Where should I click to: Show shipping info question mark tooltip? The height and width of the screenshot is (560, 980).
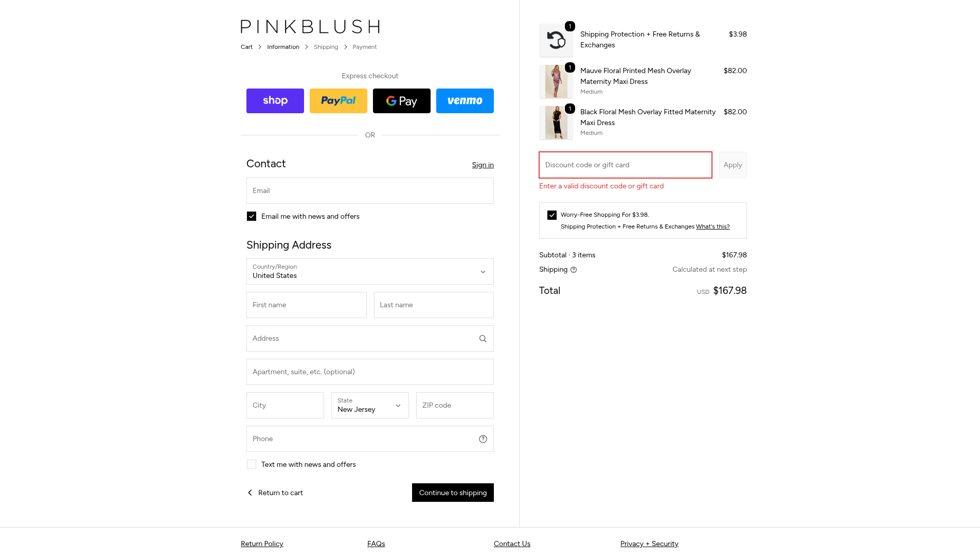[574, 270]
